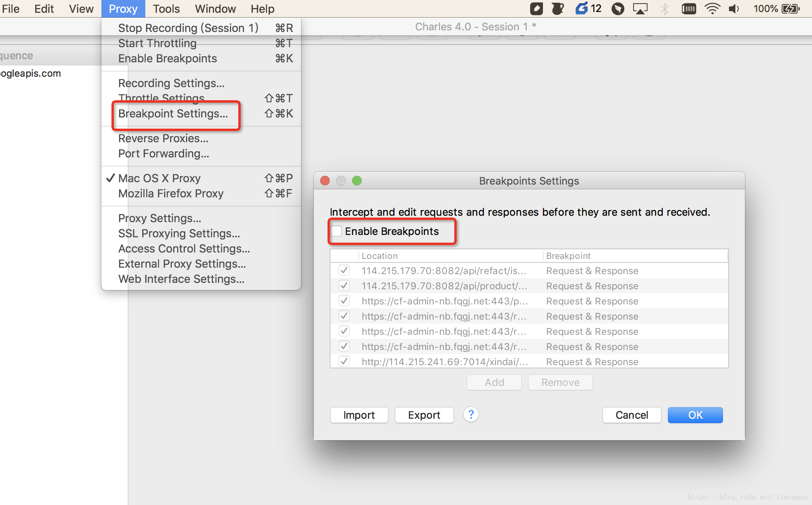Image resolution: width=812 pixels, height=505 pixels.
Task: Click the Remove button for selected breakpoint
Action: pyautogui.click(x=560, y=382)
